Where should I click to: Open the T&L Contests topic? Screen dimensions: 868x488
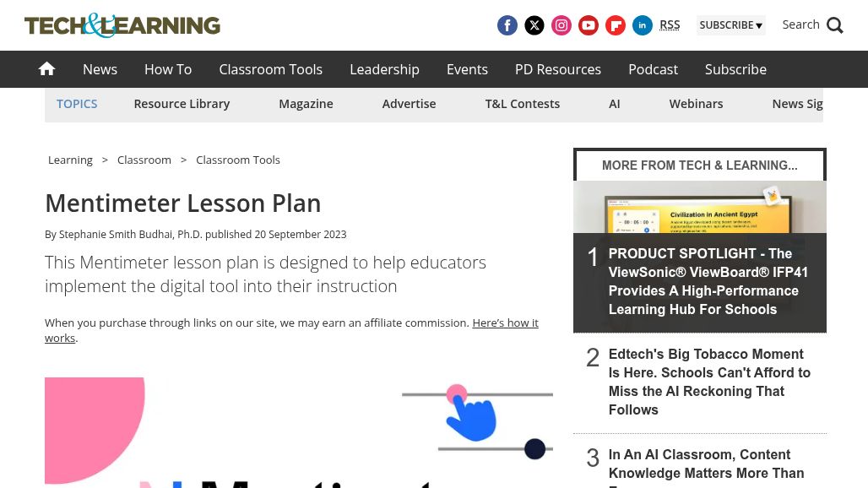pos(523,104)
